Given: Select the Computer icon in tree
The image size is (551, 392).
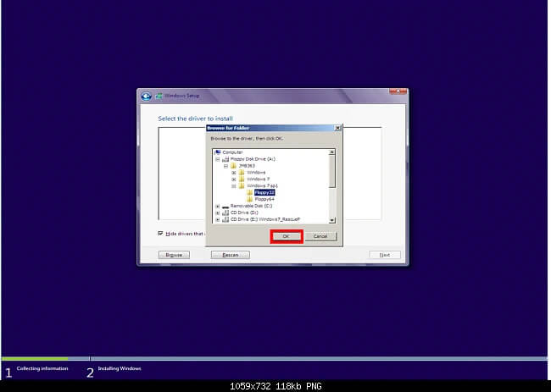Looking at the screenshot, I should click(x=218, y=152).
